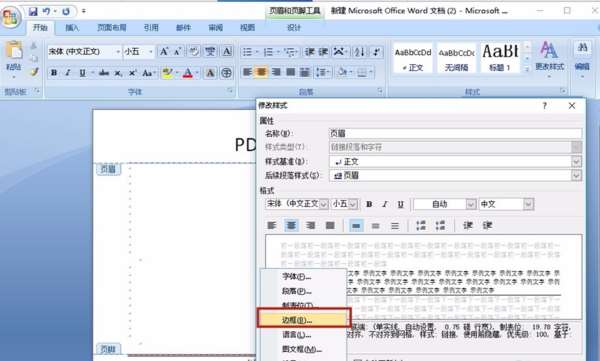Click the ribbon font color red A
Viewport: 600px width, 361px height.
coord(187,73)
